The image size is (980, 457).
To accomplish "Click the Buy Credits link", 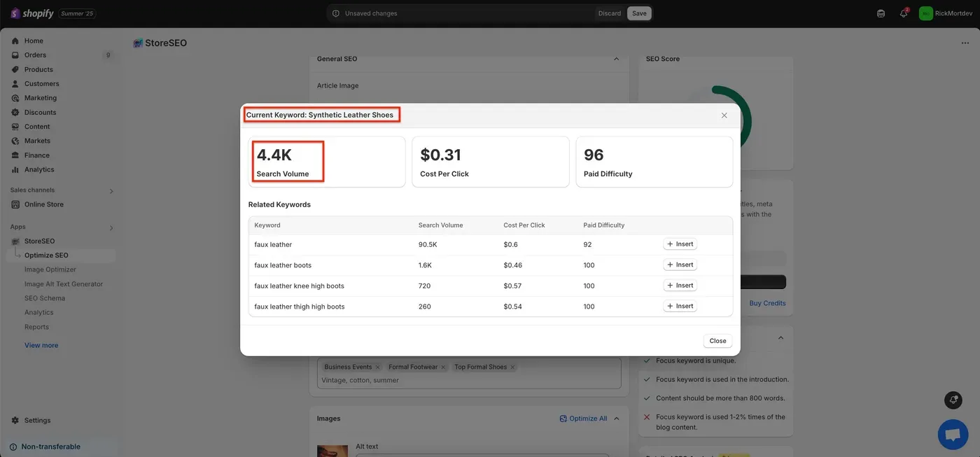I will pyautogui.click(x=767, y=303).
